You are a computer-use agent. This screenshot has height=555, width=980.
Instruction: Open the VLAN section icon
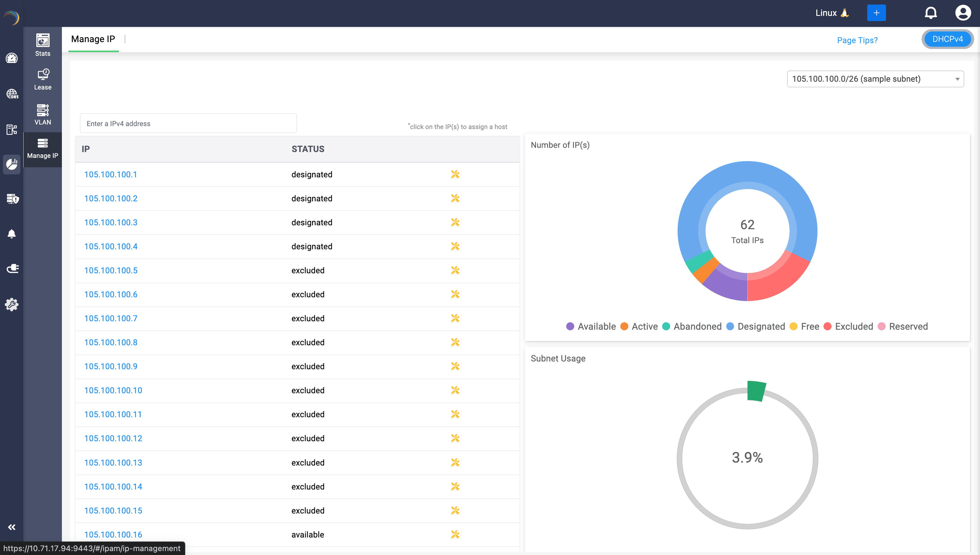click(x=43, y=114)
